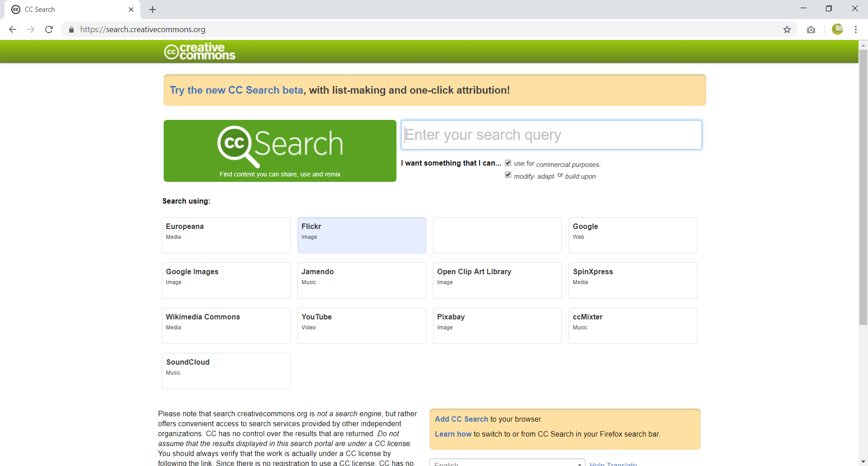Open a new browser tab
Image resolution: width=868 pixels, height=466 pixels.
pyautogui.click(x=152, y=10)
